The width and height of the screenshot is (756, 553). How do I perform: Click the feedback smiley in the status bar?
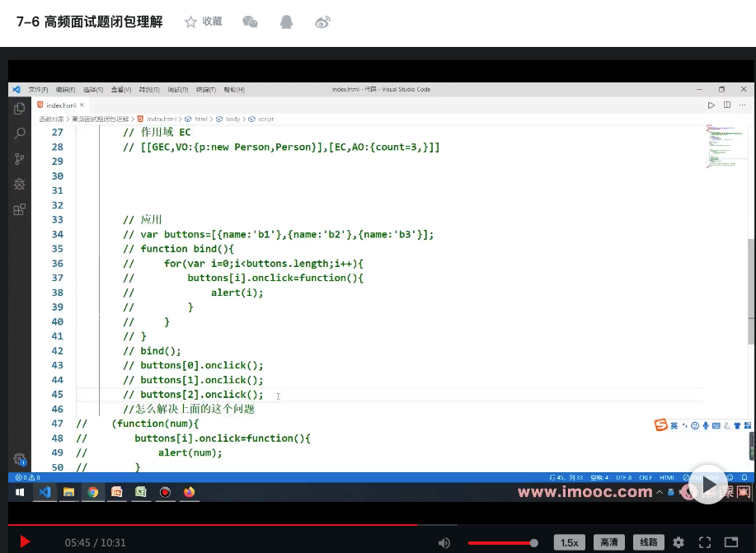730,477
